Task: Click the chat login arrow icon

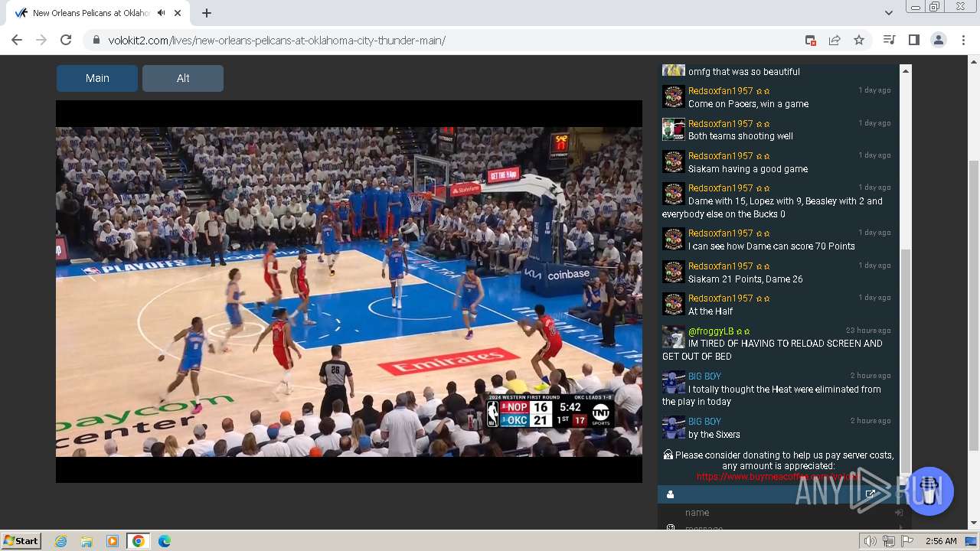Action: (899, 513)
